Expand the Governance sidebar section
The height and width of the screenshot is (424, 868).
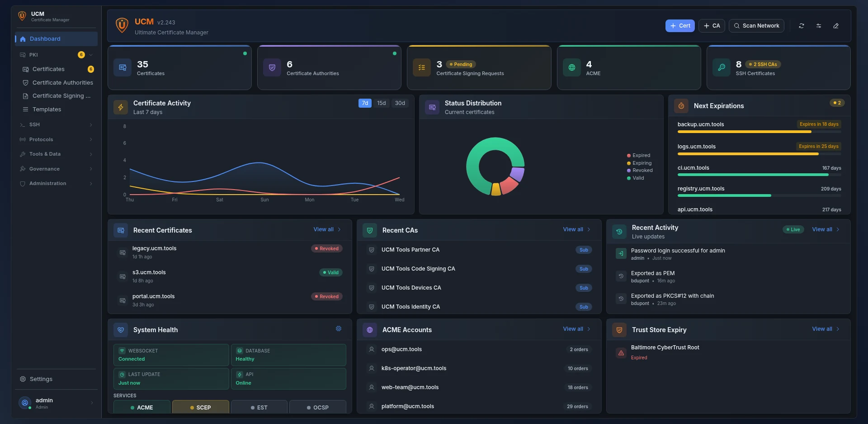tap(56, 169)
